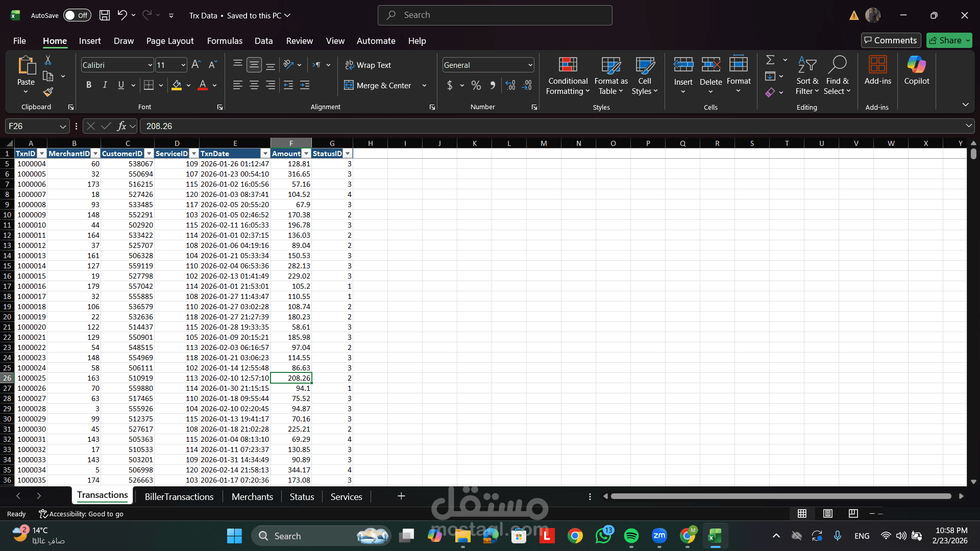Switch to the BillerTransactions sheet tab
Screen dimensions: 980x551
[179, 496]
